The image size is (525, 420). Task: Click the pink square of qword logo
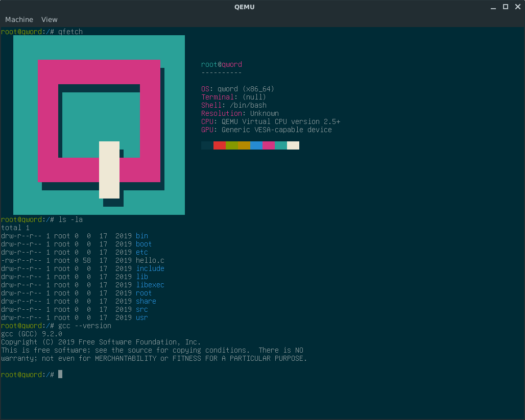99,72
